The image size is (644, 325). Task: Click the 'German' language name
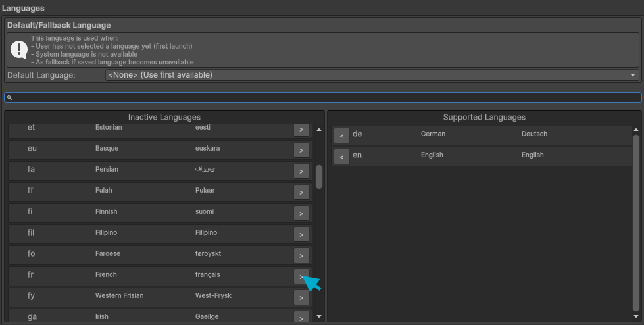point(433,134)
